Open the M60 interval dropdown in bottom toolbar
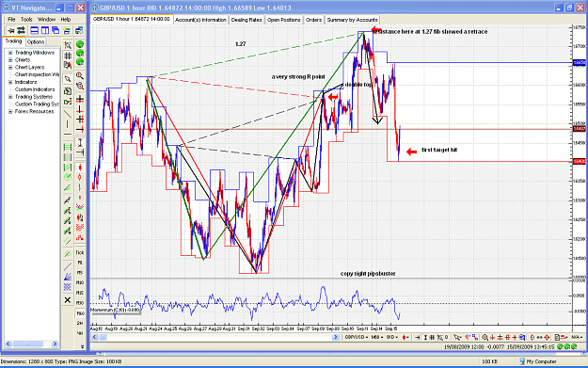The width and height of the screenshot is (588, 368). tap(376, 337)
